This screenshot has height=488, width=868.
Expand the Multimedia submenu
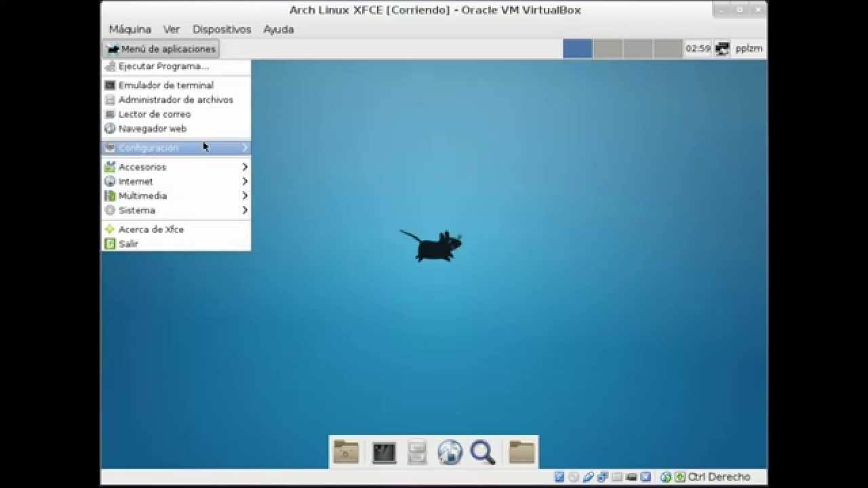point(176,196)
